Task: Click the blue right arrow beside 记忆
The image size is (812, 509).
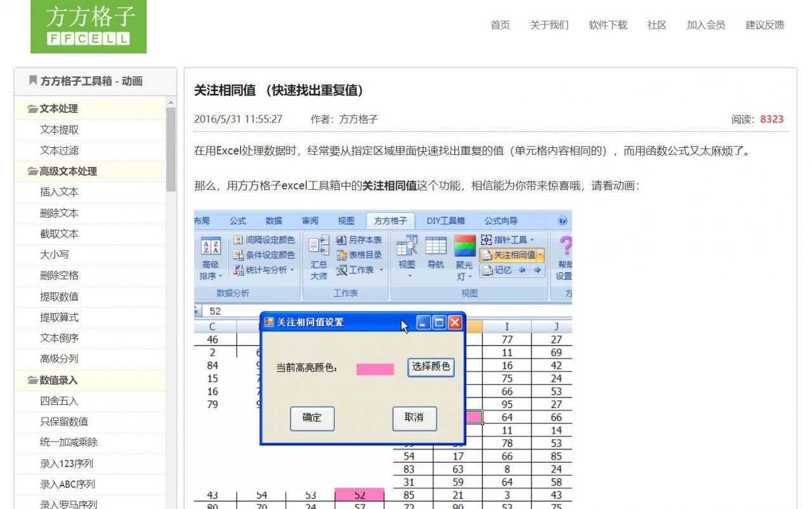Action: coord(537,270)
